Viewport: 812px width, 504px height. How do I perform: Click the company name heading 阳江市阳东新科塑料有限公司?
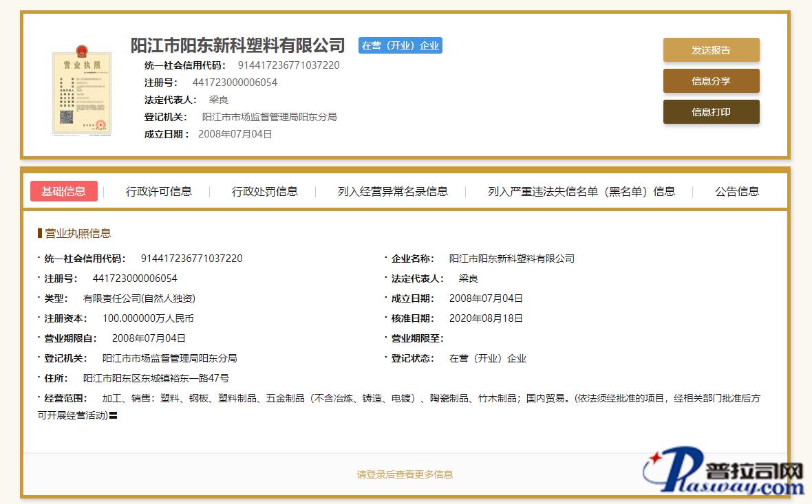[237, 45]
